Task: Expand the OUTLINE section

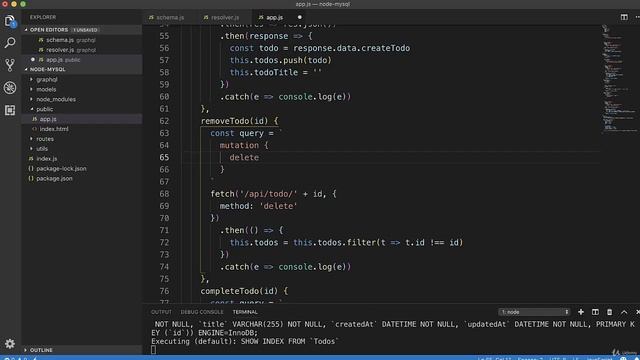Action: (x=41, y=350)
